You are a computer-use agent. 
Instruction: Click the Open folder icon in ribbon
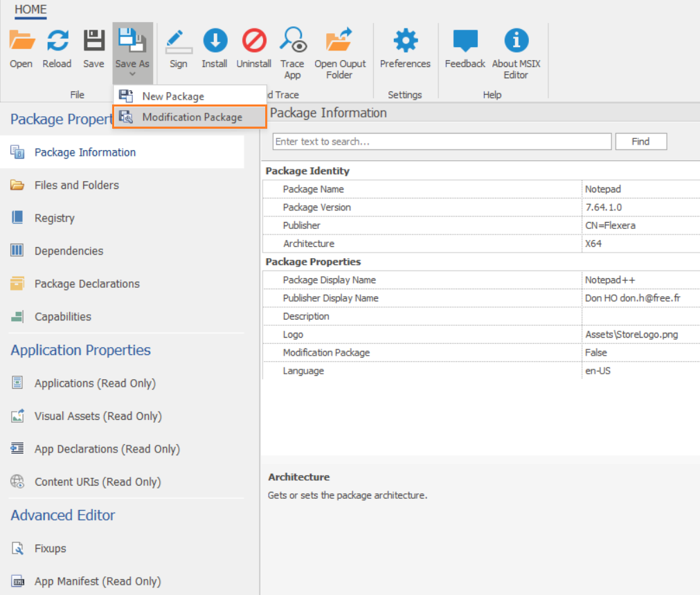coord(21,40)
